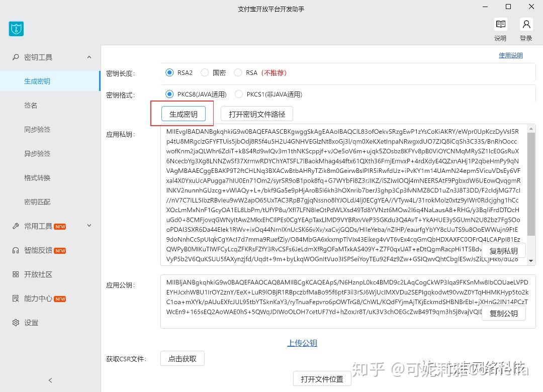Close the 支付宝开放平台开发助手 window
Viewport: 543px width, 392px height.
531,7
